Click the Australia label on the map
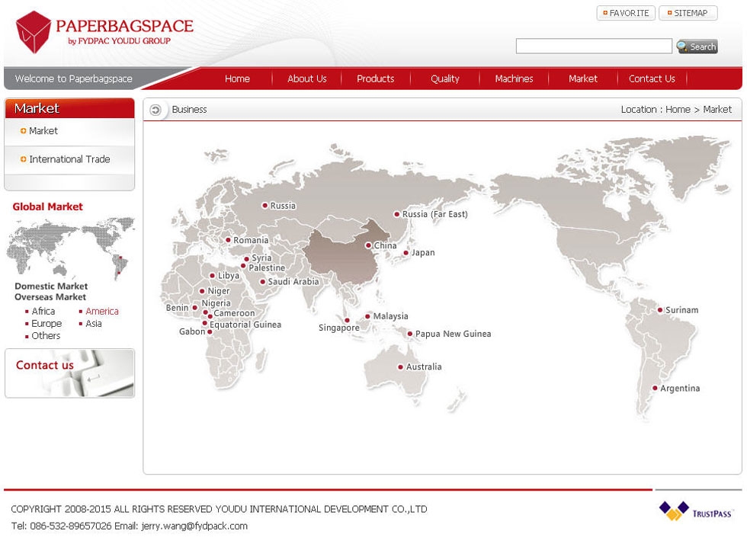Viewport: 747px width, 560px height. tap(424, 367)
